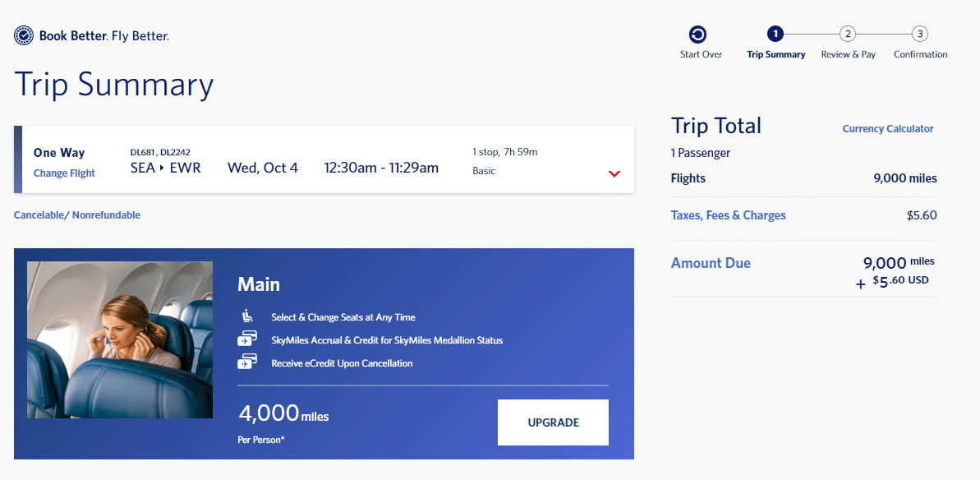Open the Currency Calculator link
The height and width of the screenshot is (480, 980).
(887, 129)
